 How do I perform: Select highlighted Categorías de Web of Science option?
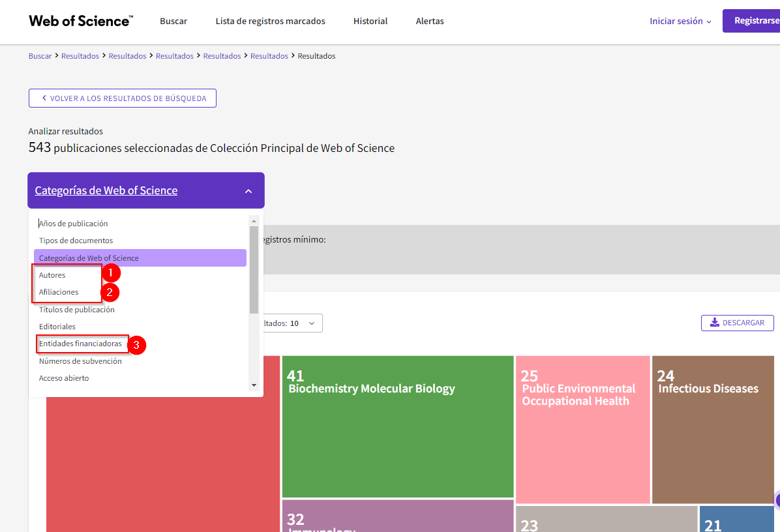click(x=140, y=258)
